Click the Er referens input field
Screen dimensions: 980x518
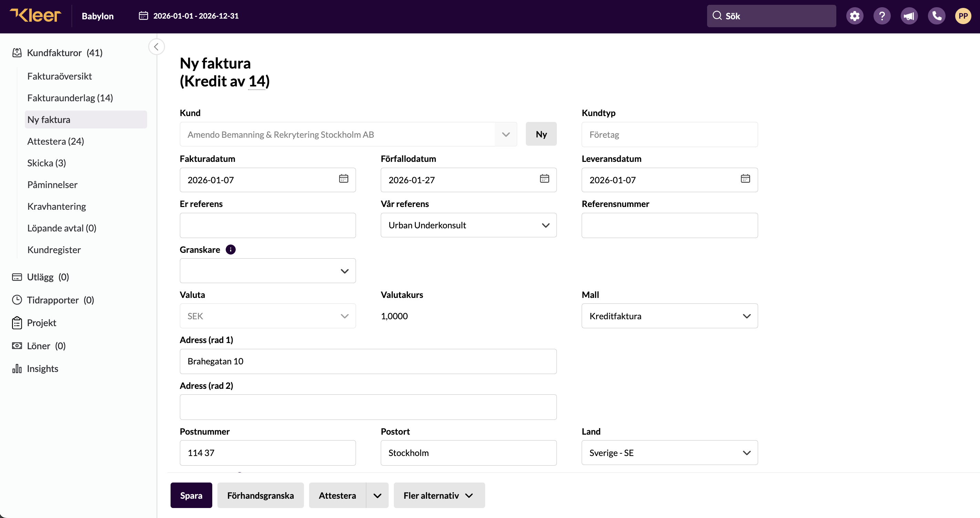click(x=267, y=226)
